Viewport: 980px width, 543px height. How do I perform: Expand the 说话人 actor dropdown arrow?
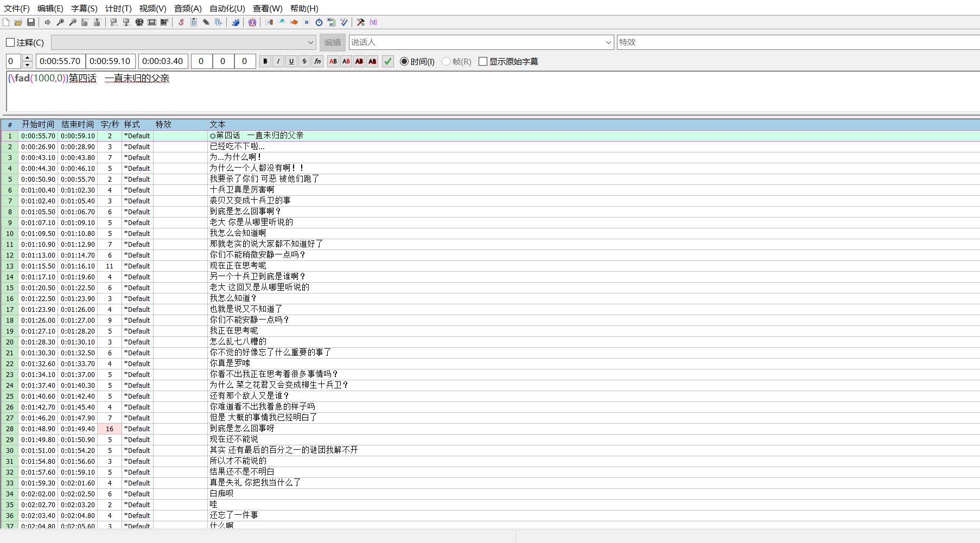coord(608,42)
